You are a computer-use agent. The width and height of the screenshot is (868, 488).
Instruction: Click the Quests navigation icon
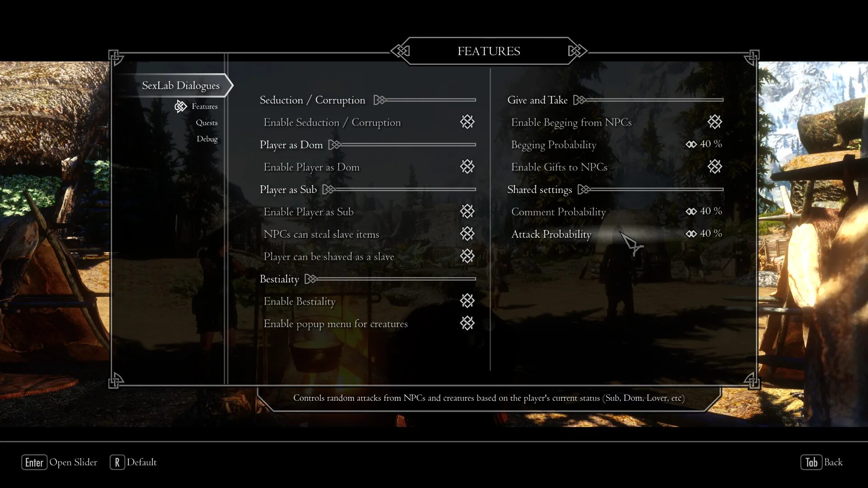[207, 122]
